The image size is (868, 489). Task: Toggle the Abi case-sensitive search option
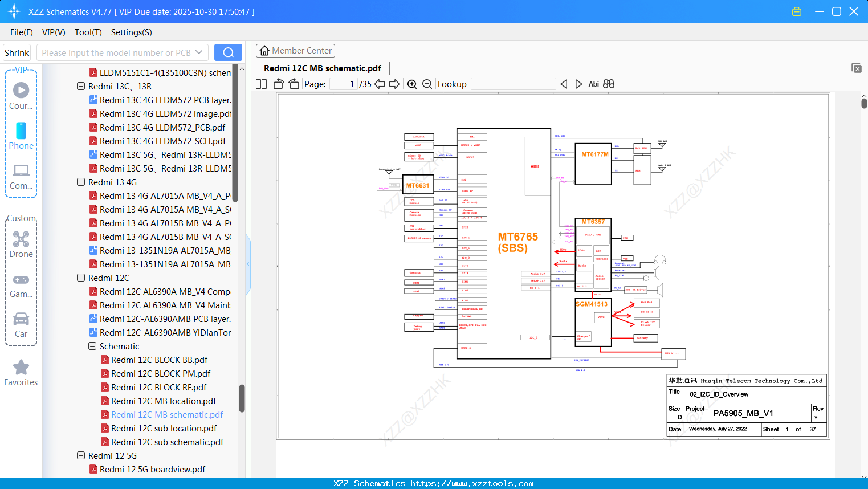(594, 84)
